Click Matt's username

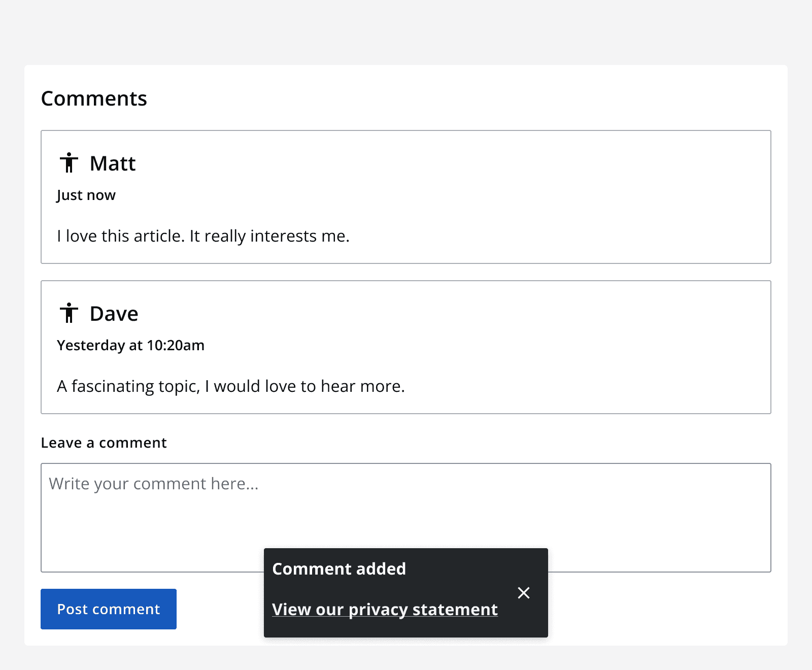[112, 163]
